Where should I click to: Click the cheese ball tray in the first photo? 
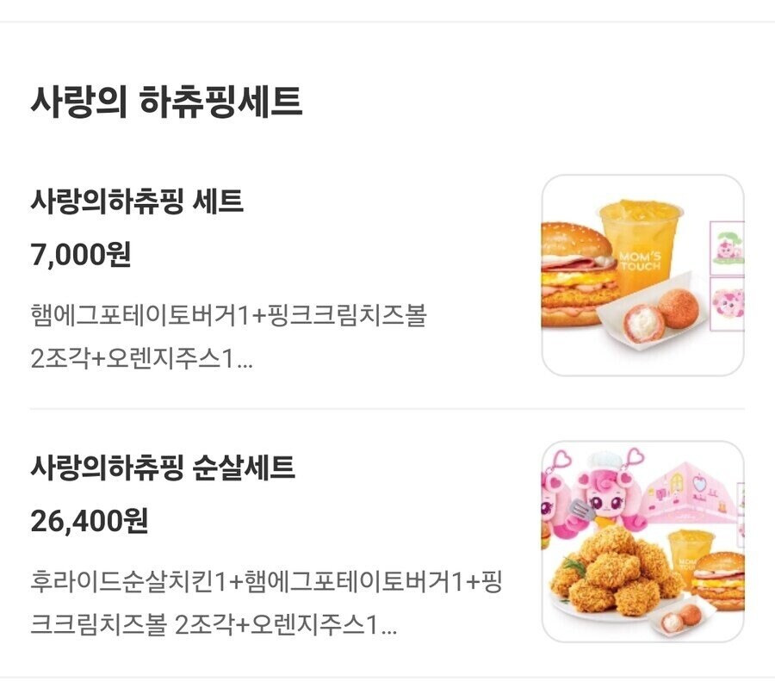coord(648,323)
